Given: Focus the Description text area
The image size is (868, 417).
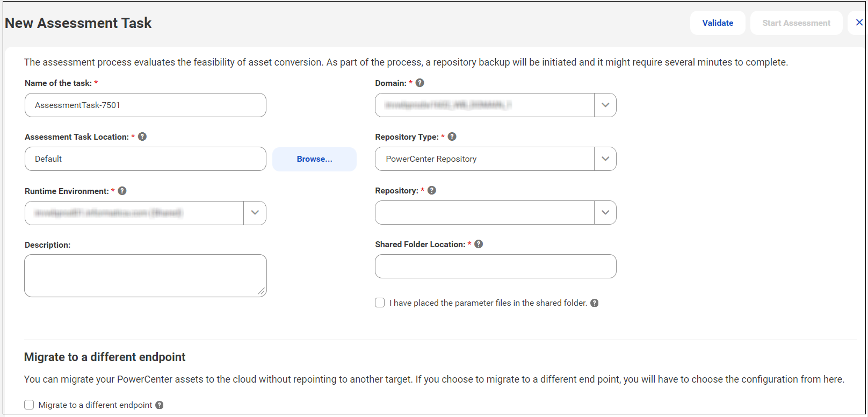Looking at the screenshot, I should tap(146, 276).
